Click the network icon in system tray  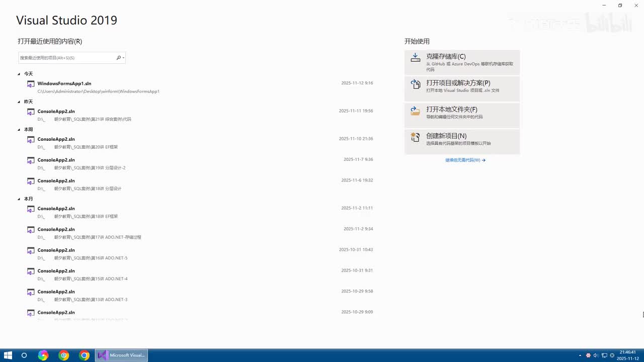pos(604,355)
